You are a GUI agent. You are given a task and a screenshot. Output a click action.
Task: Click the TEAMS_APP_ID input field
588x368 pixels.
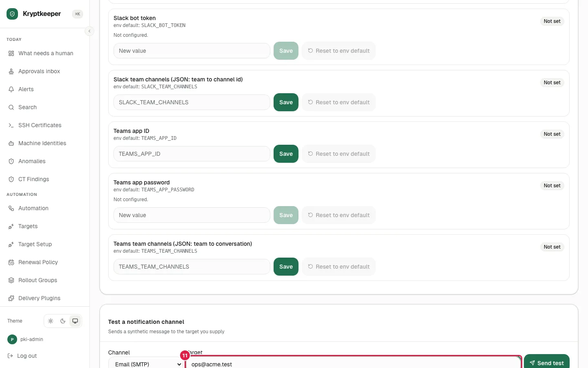(192, 154)
